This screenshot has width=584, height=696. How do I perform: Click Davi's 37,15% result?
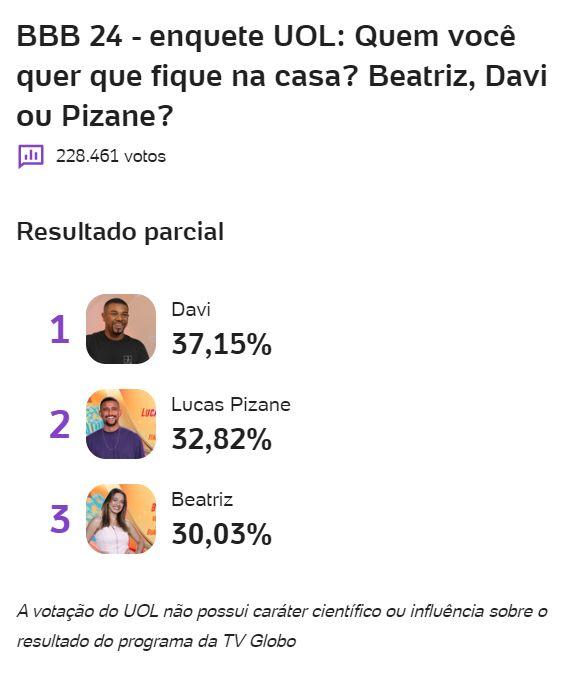point(221,344)
